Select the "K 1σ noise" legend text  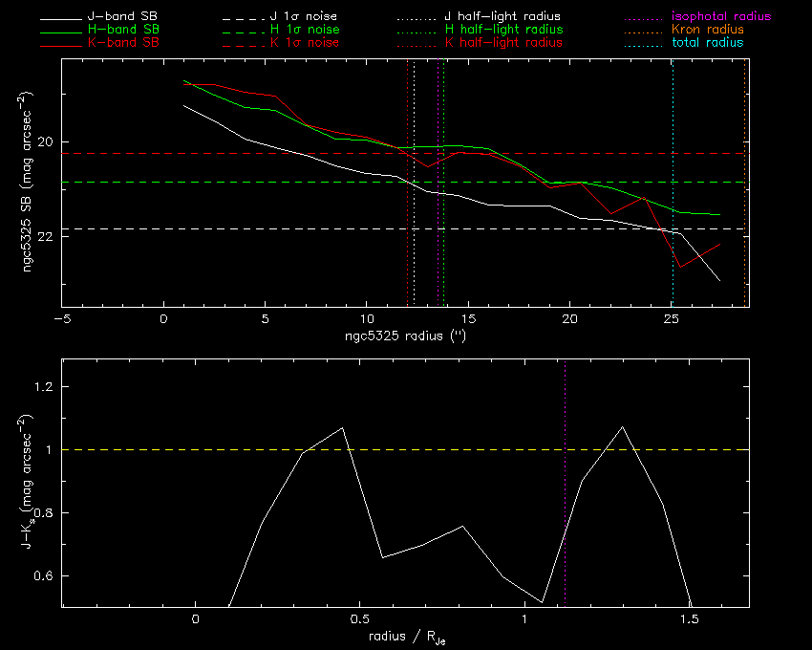305,42
